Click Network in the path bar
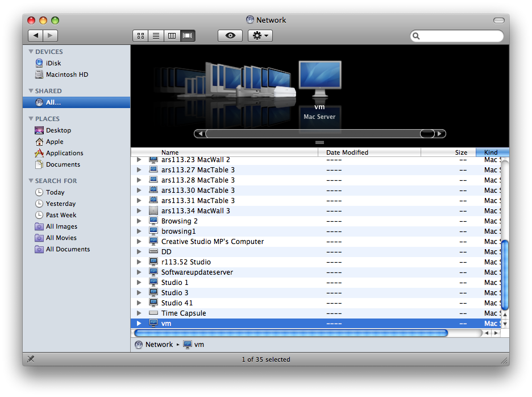Screen dimensions: 532x397 tap(153, 344)
